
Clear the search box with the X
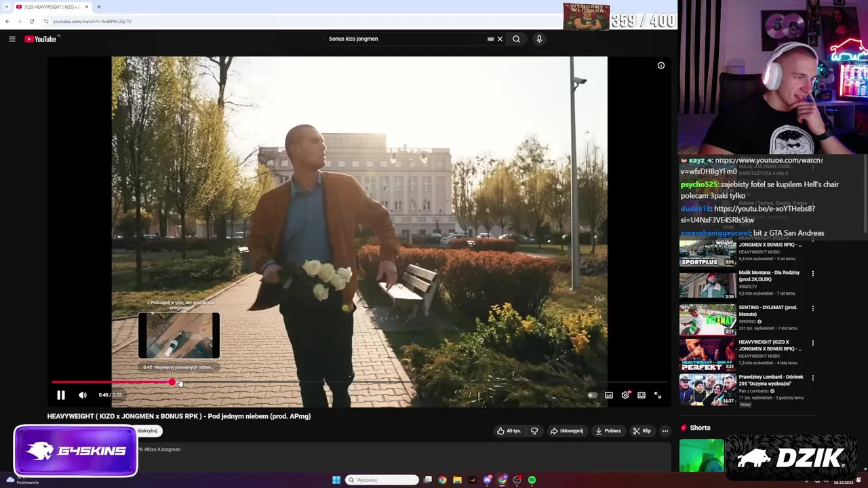[x=500, y=39]
